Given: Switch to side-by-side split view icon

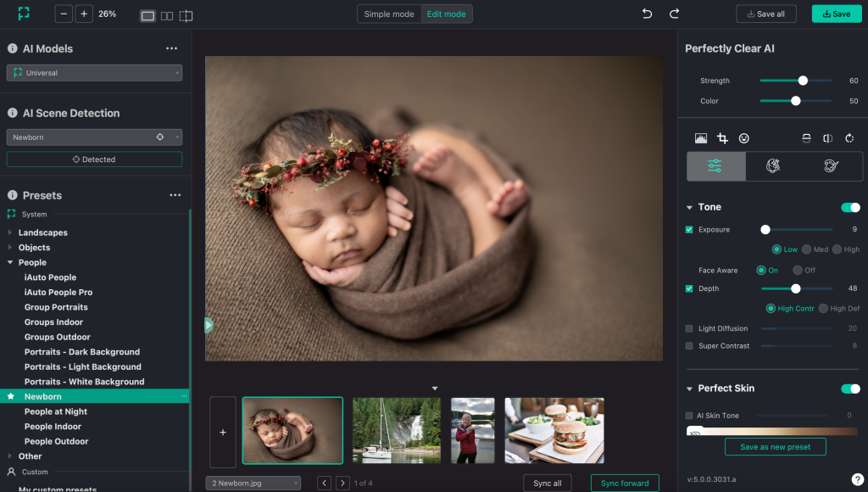Looking at the screenshot, I should [167, 15].
